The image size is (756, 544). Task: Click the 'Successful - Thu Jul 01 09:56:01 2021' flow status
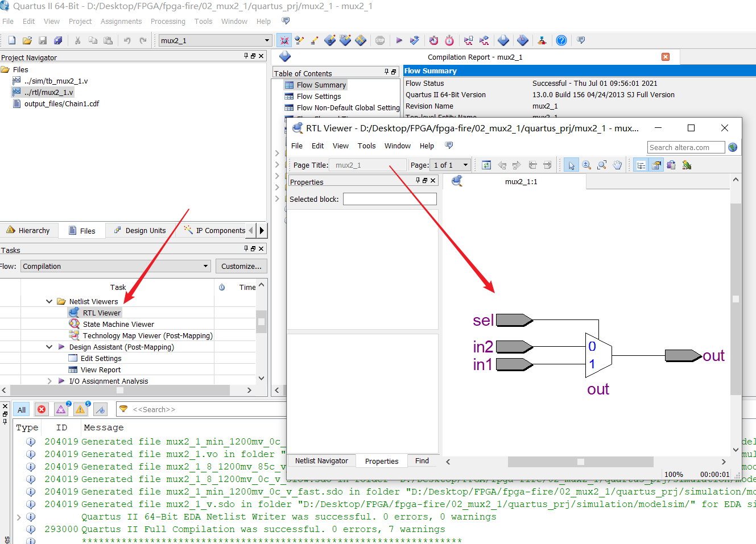(x=594, y=83)
